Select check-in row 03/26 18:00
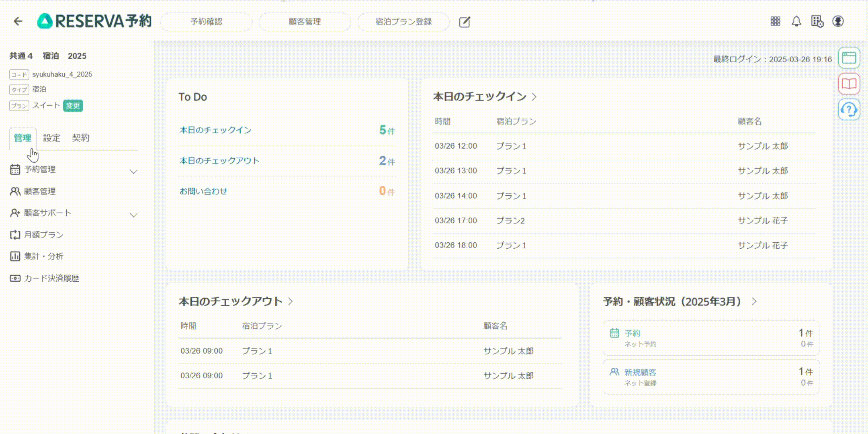The width and height of the screenshot is (868, 434). point(624,246)
